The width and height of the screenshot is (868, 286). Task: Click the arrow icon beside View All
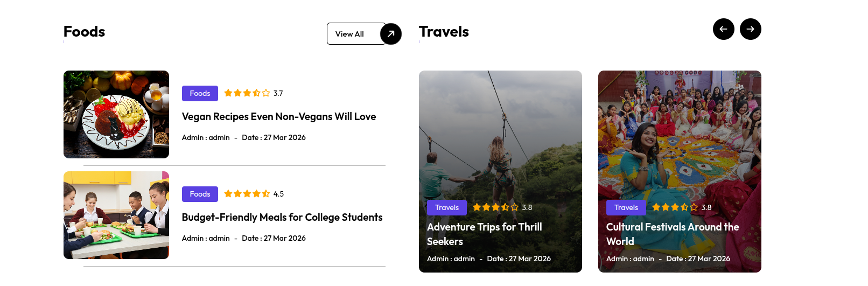click(391, 34)
